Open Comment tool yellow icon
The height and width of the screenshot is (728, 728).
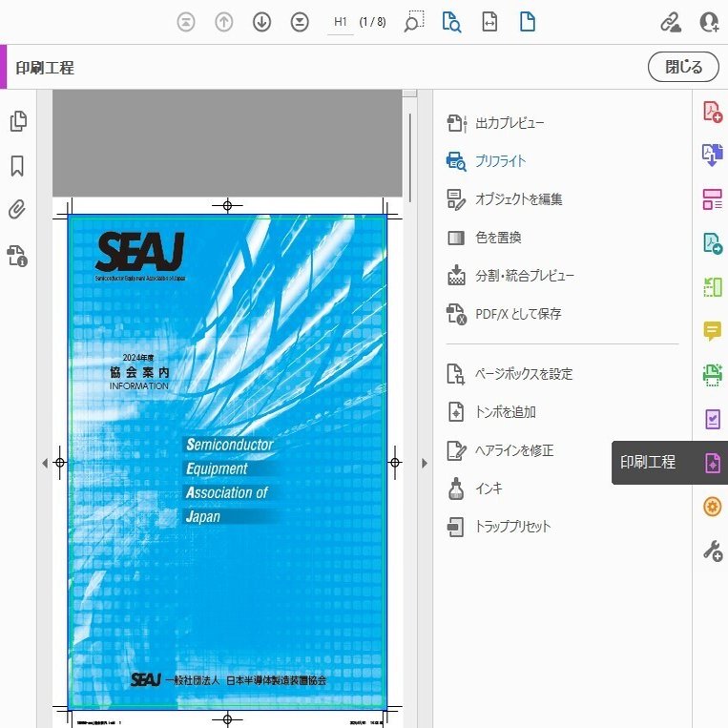713,331
